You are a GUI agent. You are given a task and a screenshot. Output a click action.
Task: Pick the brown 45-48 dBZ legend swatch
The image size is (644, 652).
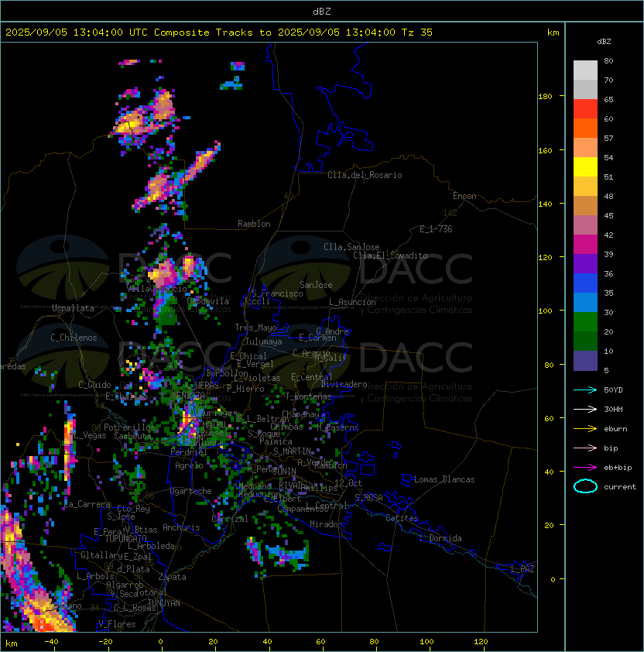[x=585, y=206]
